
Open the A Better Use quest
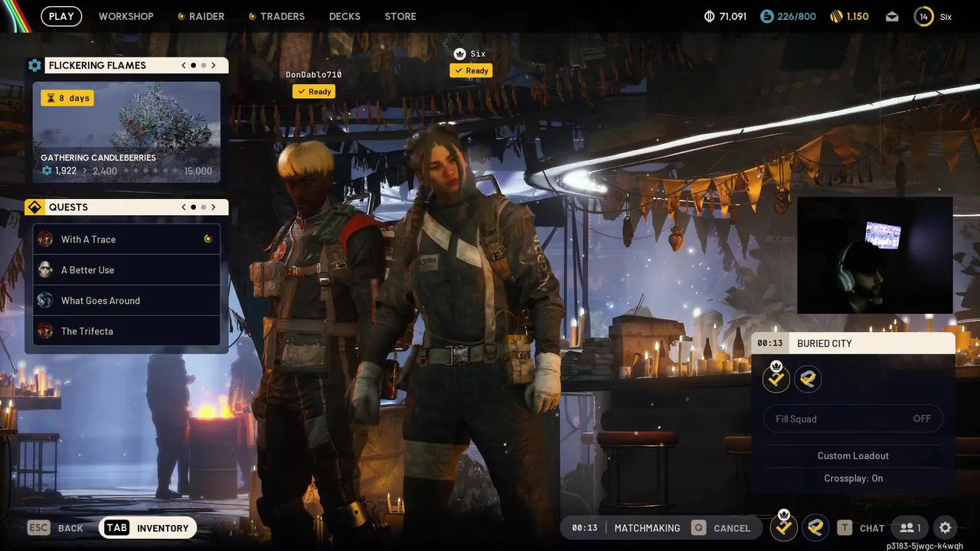(126, 270)
